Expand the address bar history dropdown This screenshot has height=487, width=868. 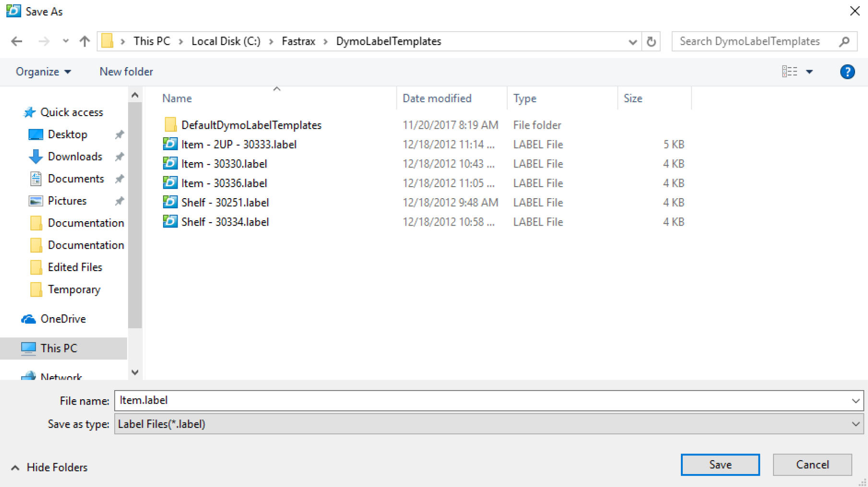point(632,42)
